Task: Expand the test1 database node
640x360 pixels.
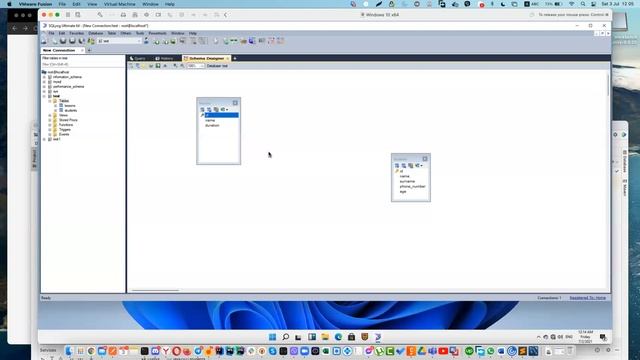Action: pyautogui.click(x=44, y=139)
